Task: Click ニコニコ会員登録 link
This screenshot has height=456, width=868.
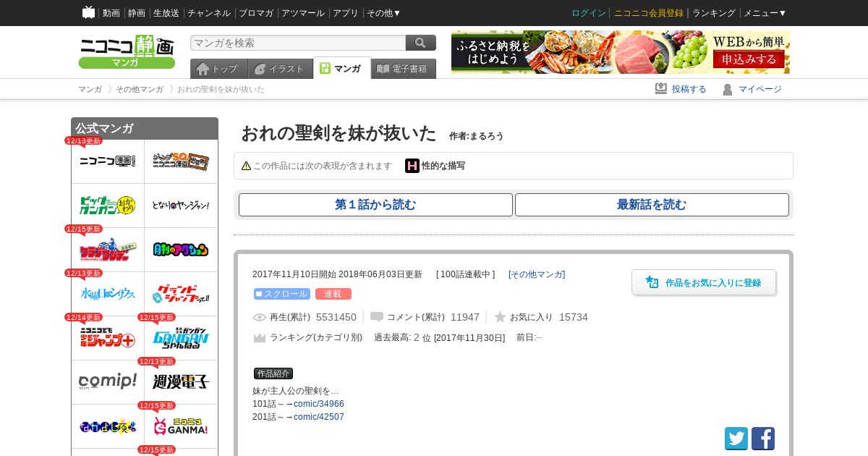Action: coord(649,13)
